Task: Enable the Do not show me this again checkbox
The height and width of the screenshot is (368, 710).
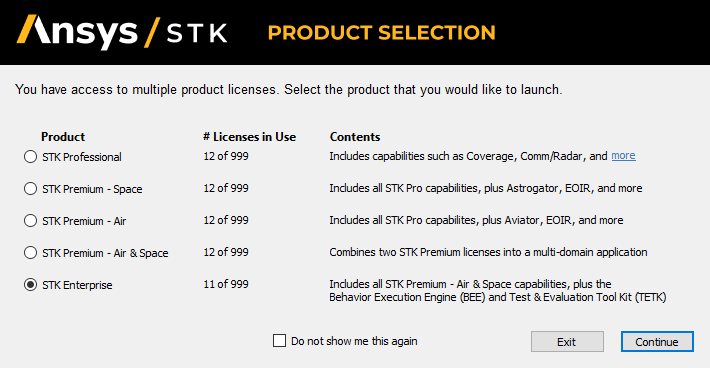Action: [279, 340]
